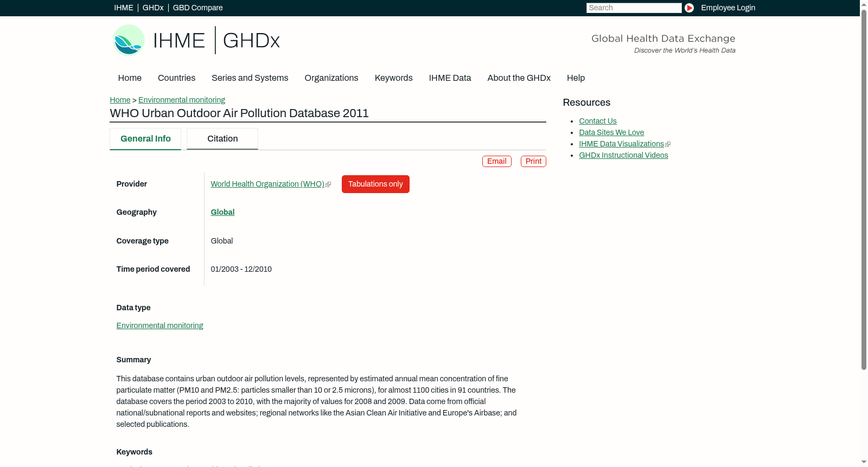
Task: Click Home breadcrumb link
Action: coord(120,100)
